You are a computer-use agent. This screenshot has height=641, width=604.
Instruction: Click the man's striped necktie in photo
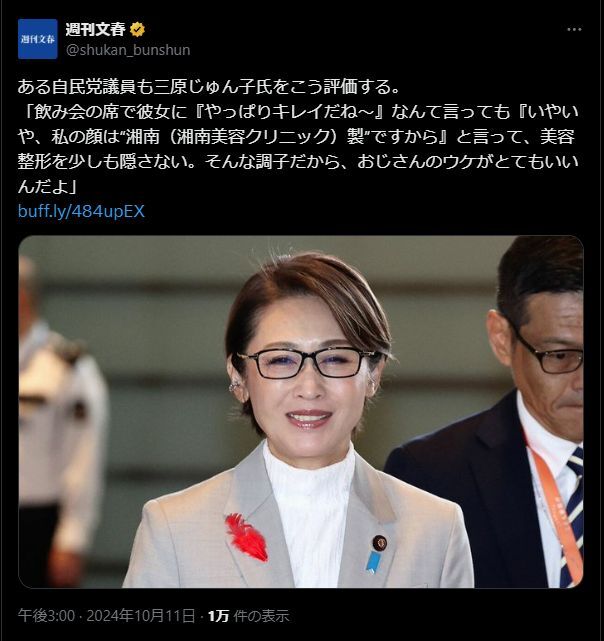573,517
